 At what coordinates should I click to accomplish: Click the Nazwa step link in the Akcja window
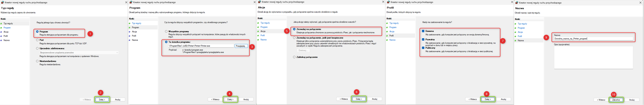(x=263, y=40)
